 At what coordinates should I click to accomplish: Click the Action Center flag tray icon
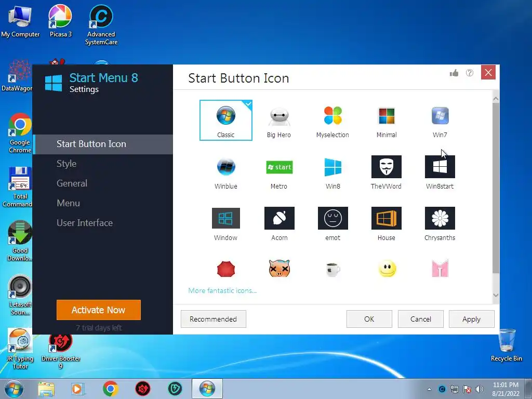[467, 389]
